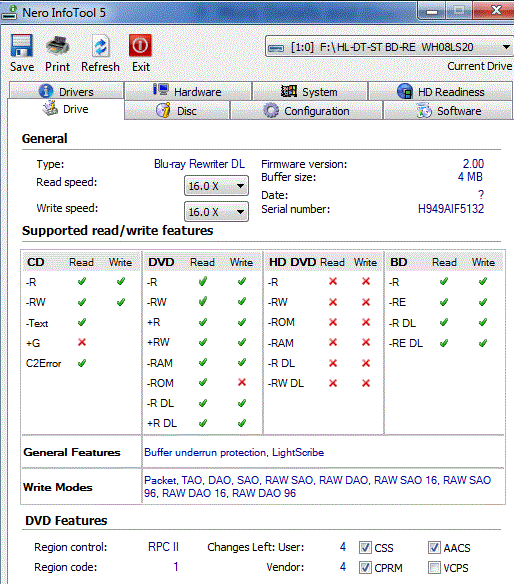Click the Print printer icon

[x=57, y=45]
